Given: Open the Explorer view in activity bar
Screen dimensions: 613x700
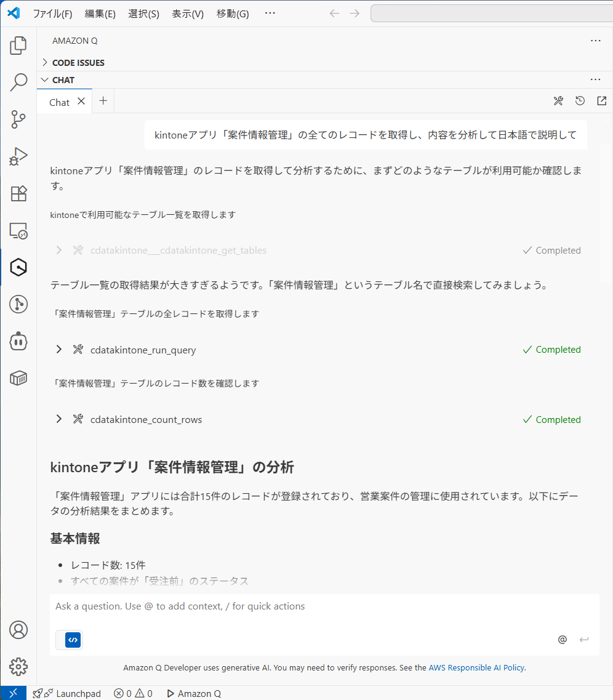Looking at the screenshot, I should click(x=18, y=46).
